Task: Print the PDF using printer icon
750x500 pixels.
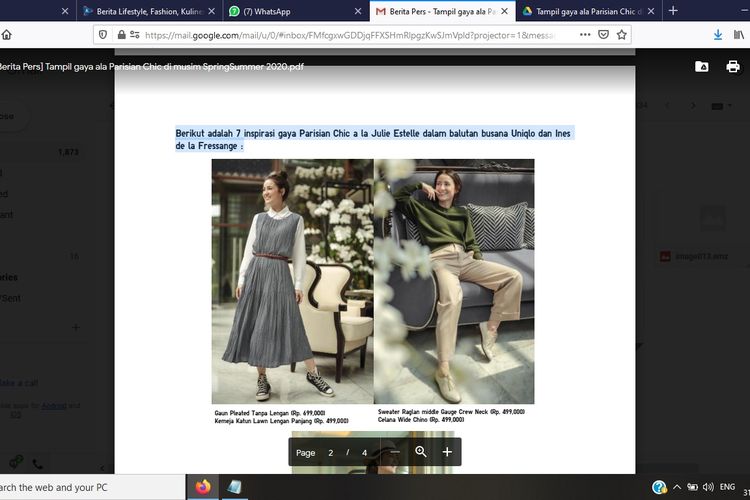Action: [732, 67]
